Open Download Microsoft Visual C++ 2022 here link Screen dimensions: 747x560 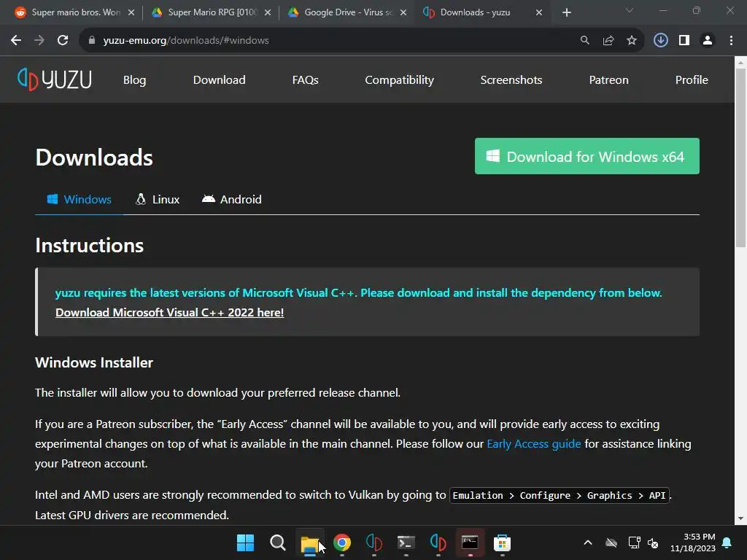(x=169, y=312)
